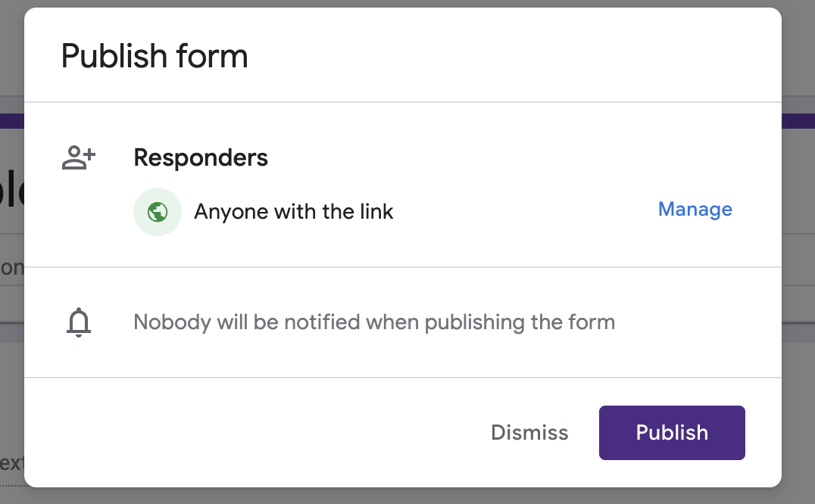Dismiss the Publish form dialog

[529, 432]
